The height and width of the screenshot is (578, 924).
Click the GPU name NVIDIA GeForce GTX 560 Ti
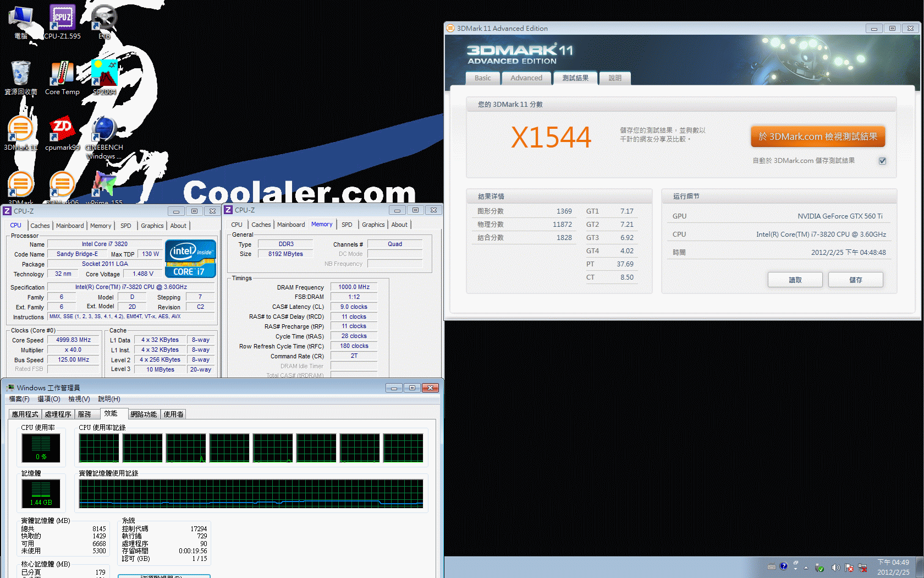[x=840, y=216]
